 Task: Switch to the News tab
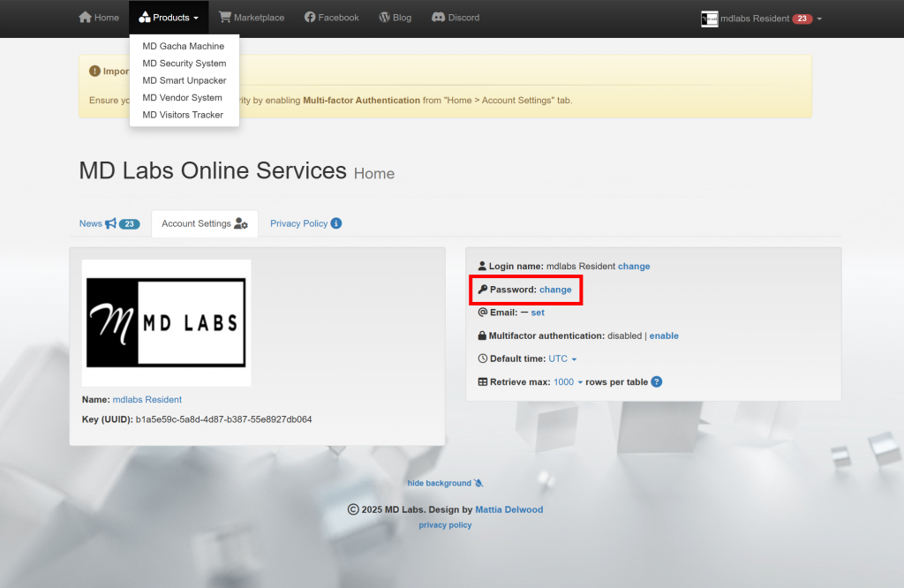pyautogui.click(x=91, y=223)
